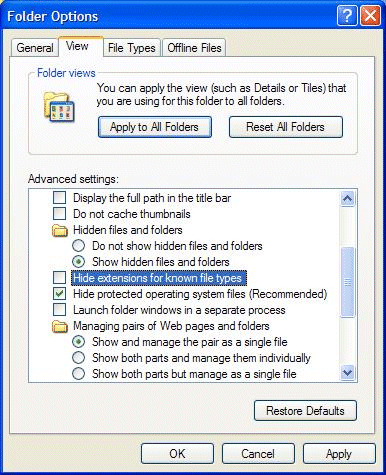Click the Folder views folder icon
Viewport: 386px width, 475px height.
pyautogui.click(x=59, y=107)
